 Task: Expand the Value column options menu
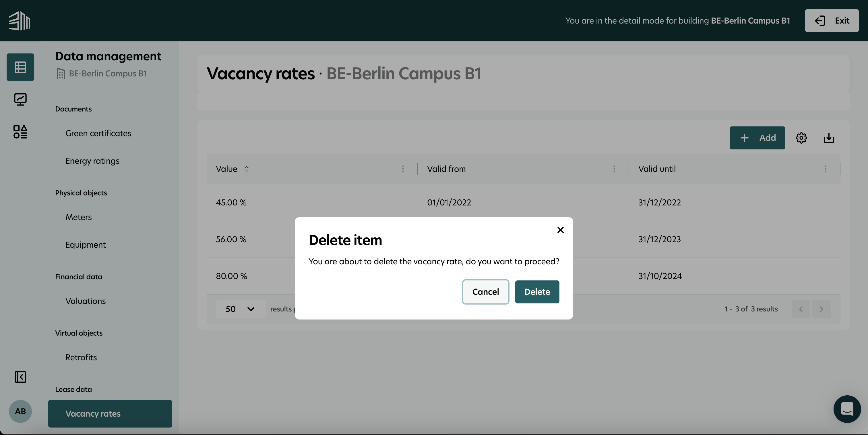coord(403,169)
